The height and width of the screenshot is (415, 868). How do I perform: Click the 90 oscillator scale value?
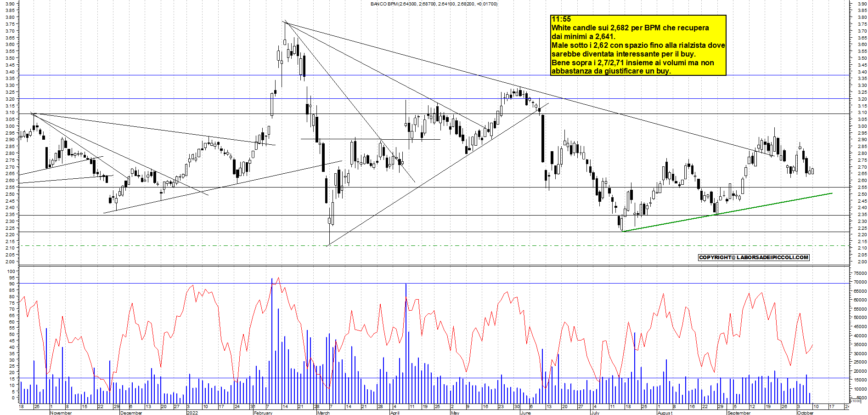click(x=13, y=284)
